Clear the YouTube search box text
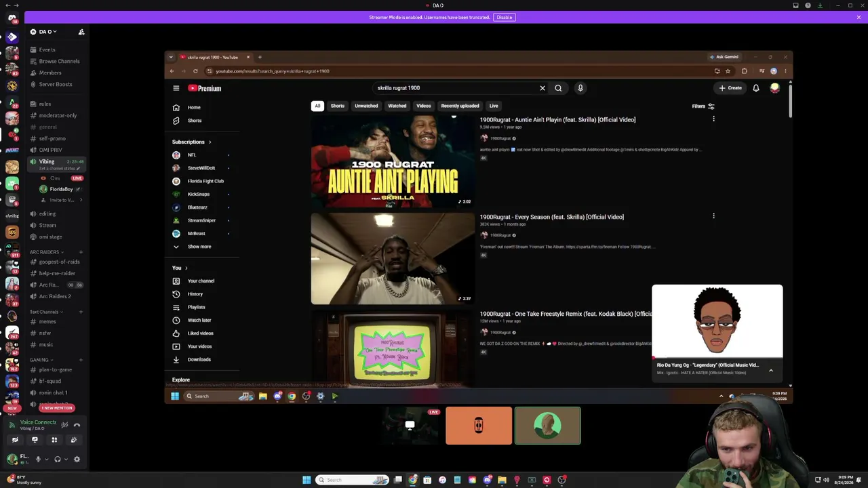Screen dimensions: 868x488 click(x=542, y=88)
